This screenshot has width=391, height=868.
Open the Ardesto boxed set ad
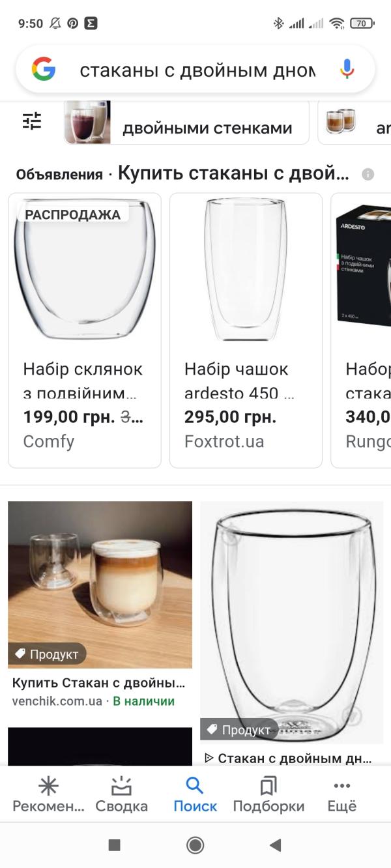tap(361, 330)
